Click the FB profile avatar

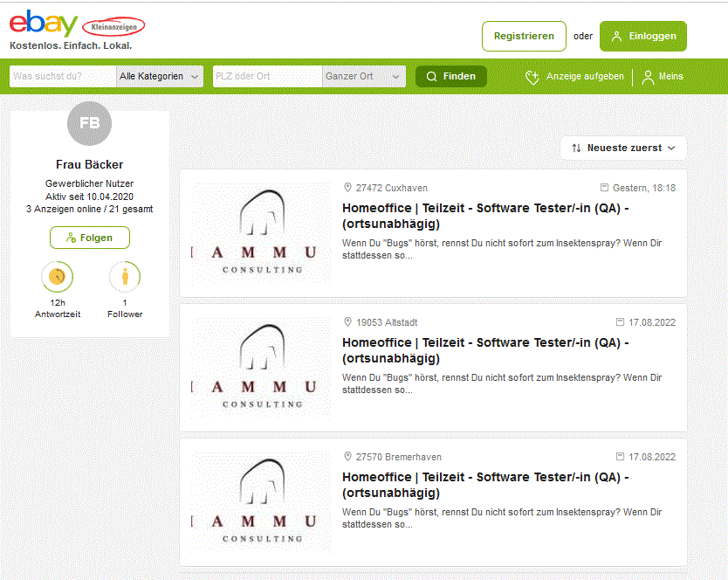[x=90, y=123]
